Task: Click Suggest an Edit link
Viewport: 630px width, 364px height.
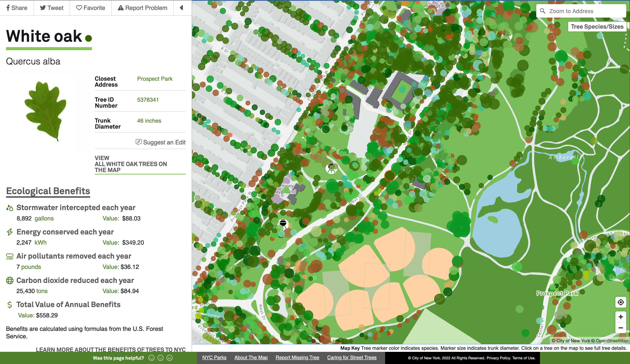Action: [x=160, y=142]
